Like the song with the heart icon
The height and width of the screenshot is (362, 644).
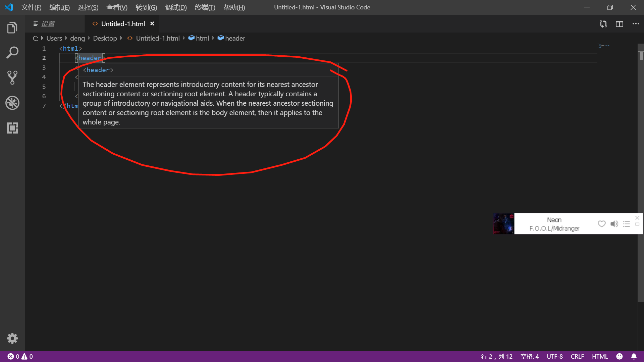(x=602, y=224)
